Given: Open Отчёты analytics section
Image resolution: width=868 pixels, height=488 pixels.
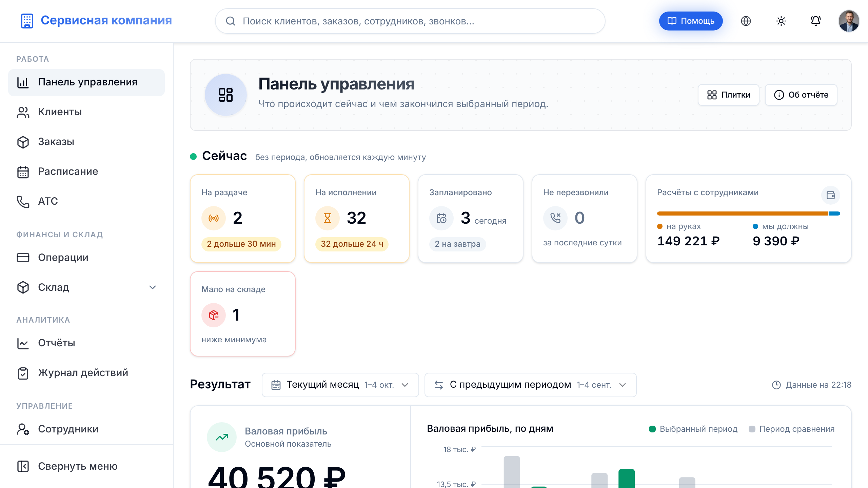Looking at the screenshot, I should point(86,343).
